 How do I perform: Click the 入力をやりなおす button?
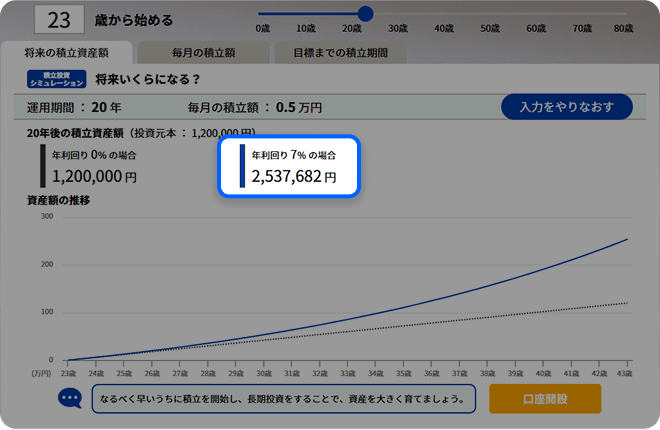pos(567,107)
